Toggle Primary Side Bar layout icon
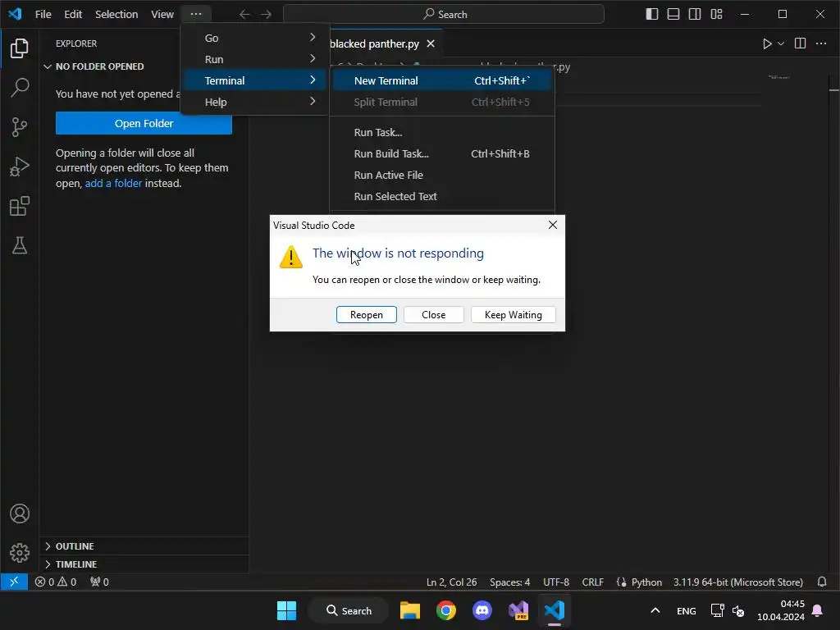 (652, 15)
